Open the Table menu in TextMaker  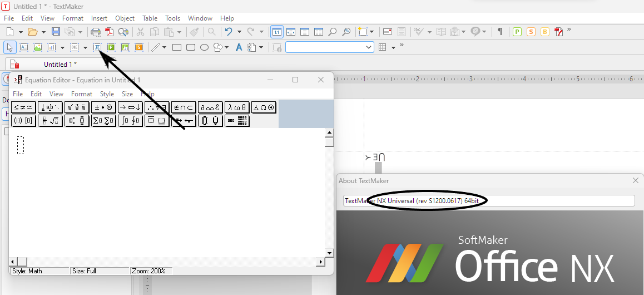tap(150, 18)
